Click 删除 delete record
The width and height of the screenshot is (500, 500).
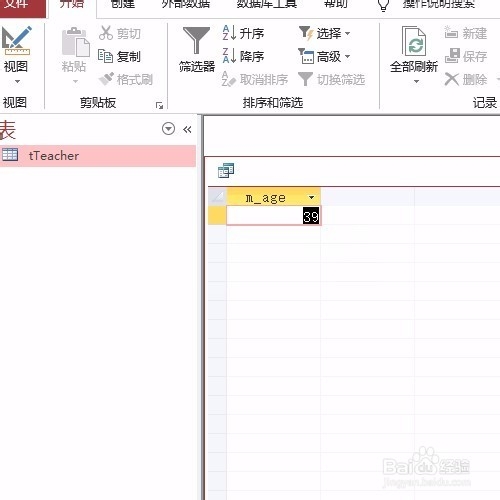point(466,79)
